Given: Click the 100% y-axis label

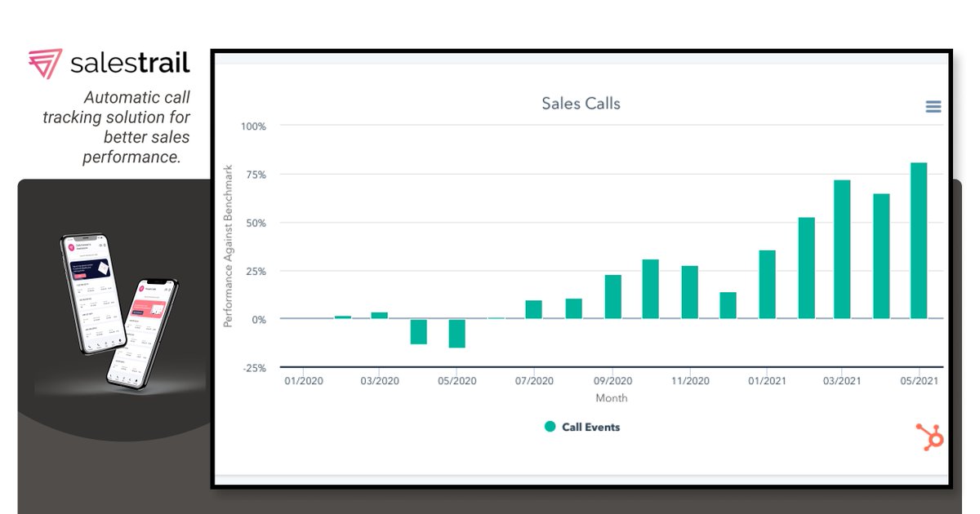Looking at the screenshot, I should click(253, 126).
